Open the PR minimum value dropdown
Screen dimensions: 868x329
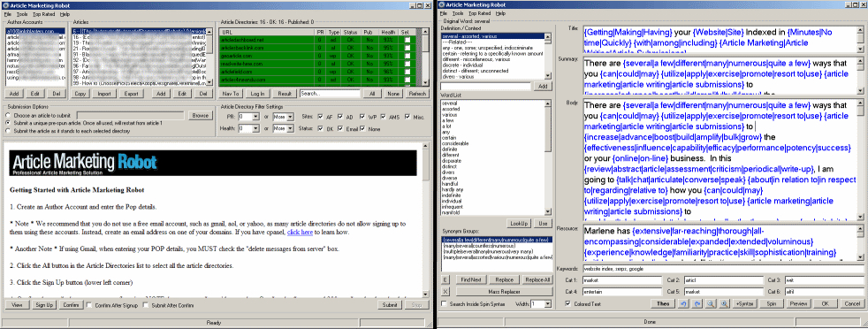[255, 117]
